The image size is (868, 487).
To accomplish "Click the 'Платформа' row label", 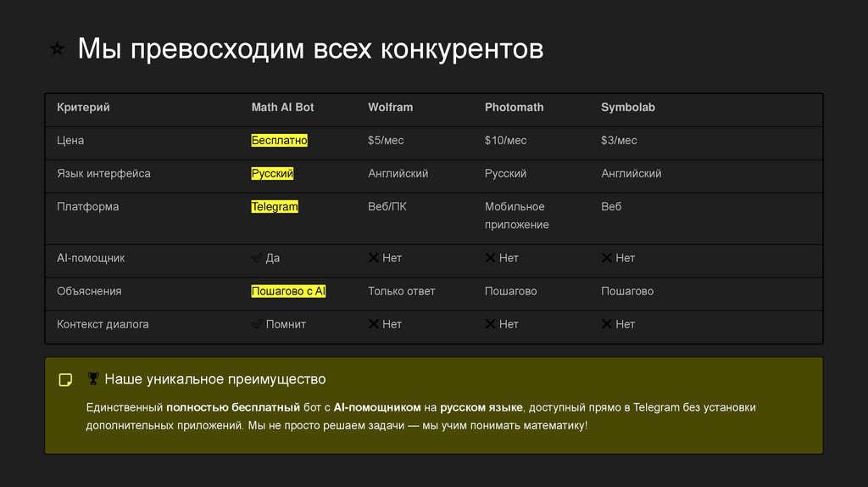I will pos(87,207).
